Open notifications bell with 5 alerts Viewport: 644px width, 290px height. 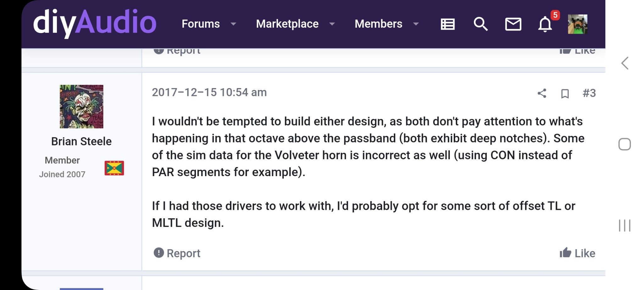(x=545, y=24)
